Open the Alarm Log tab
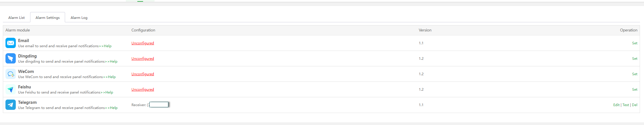644x125 pixels. pyautogui.click(x=79, y=17)
